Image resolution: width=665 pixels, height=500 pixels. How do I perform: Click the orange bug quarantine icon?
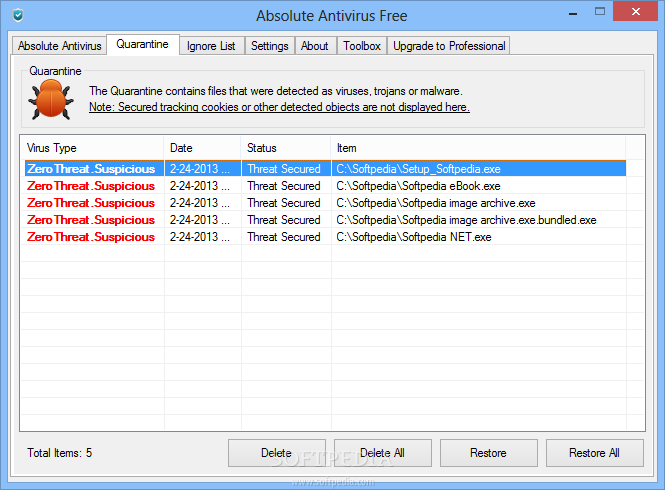click(51, 99)
